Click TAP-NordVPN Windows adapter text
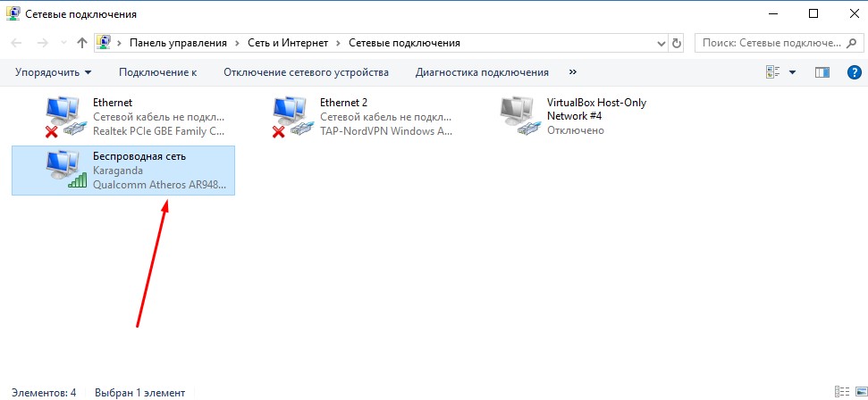868x400 pixels. click(386, 131)
